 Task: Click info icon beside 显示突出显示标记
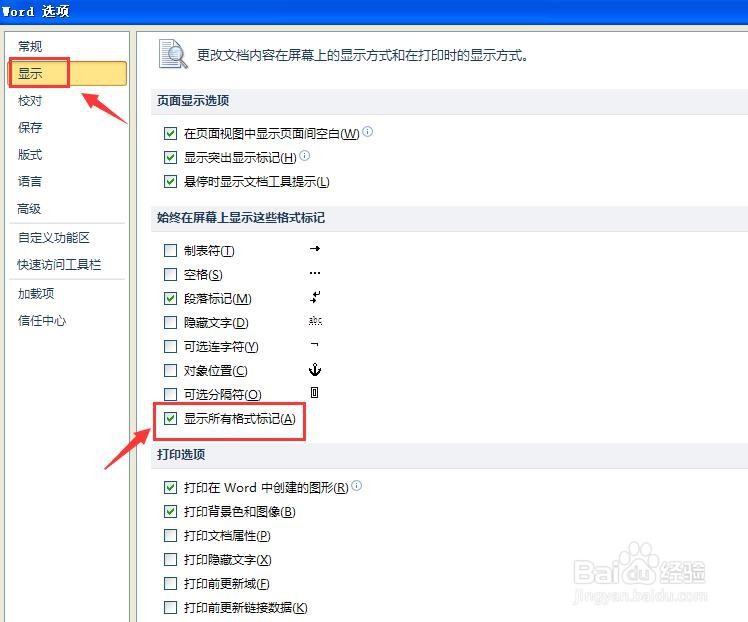[x=304, y=155]
